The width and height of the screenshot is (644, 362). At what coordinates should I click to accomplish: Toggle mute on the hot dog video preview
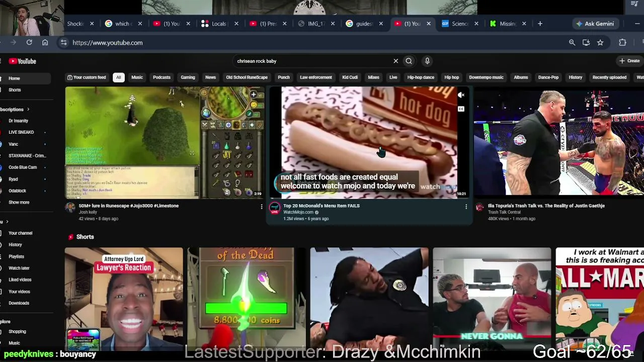[x=461, y=95]
